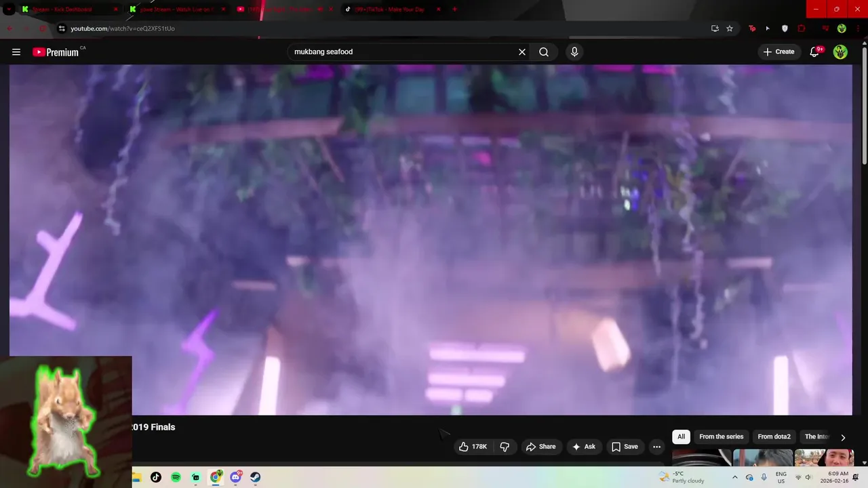This screenshot has width=868, height=488.
Task: Show more filter chips with next arrow
Action: coord(843,437)
